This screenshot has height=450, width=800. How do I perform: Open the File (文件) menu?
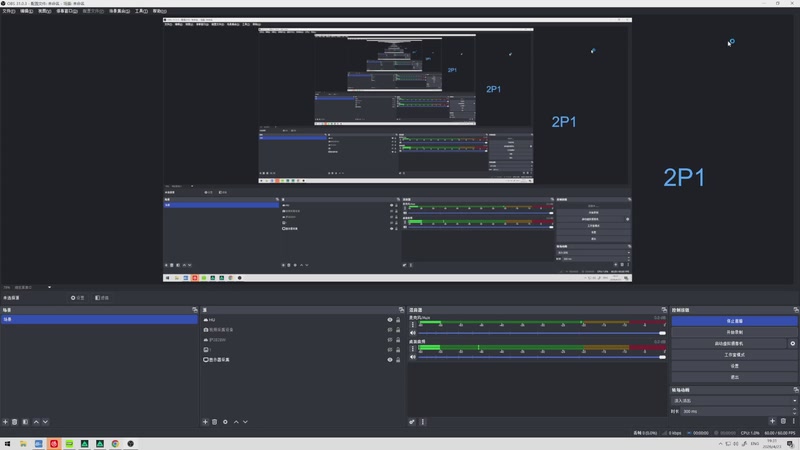tap(9, 11)
